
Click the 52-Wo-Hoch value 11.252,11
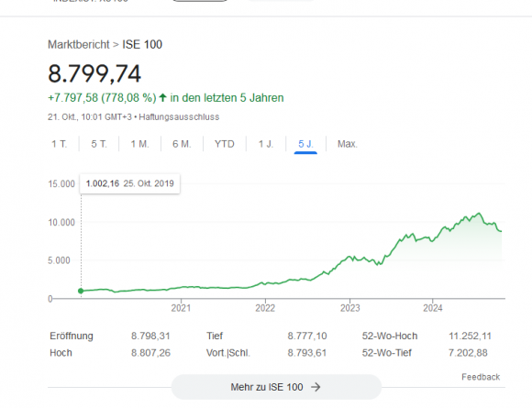click(470, 336)
